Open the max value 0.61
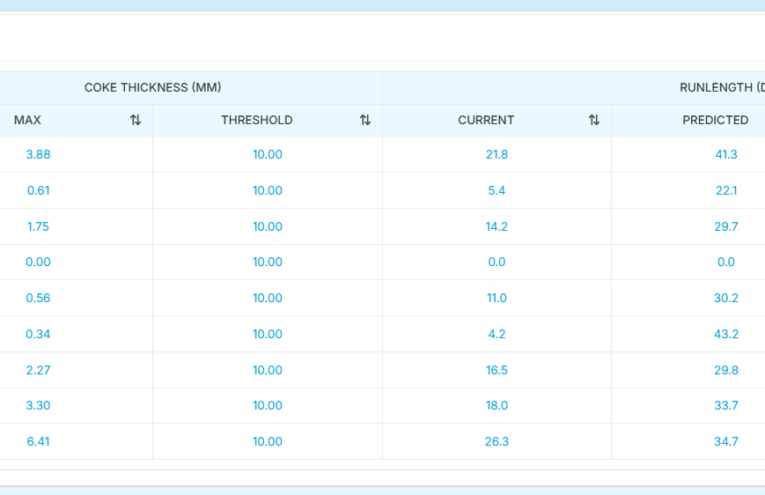 (x=38, y=191)
